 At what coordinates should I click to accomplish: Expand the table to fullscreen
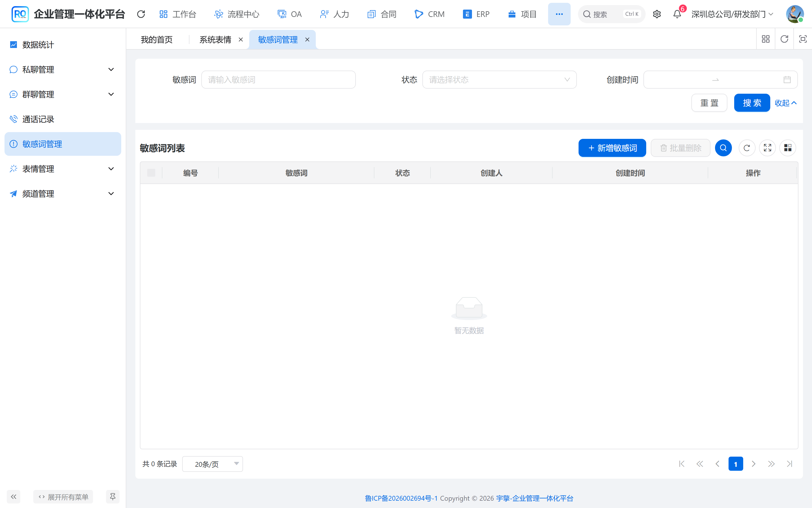tap(767, 148)
